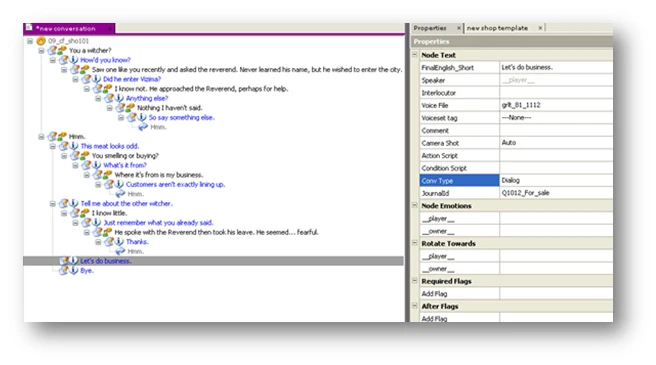Viewport: 656px width, 365px height.
Task: Click the Camera Shot value 'Auto'
Action: [x=509, y=143]
